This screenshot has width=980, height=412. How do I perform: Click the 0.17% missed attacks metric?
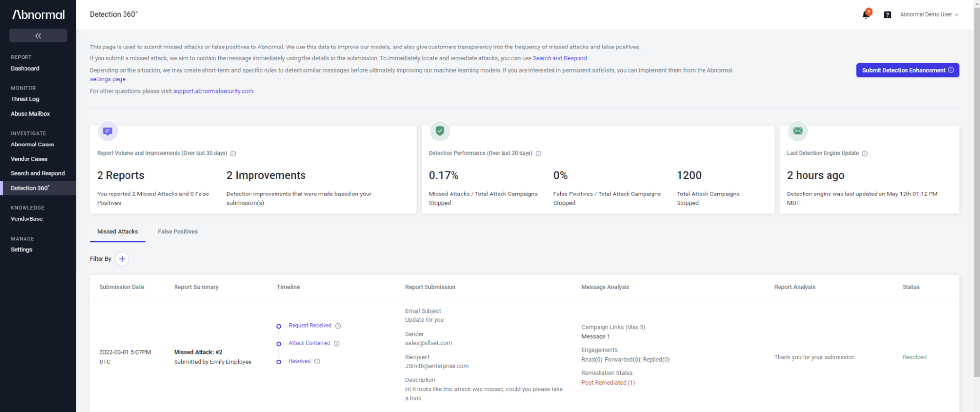(x=444, y=175)
